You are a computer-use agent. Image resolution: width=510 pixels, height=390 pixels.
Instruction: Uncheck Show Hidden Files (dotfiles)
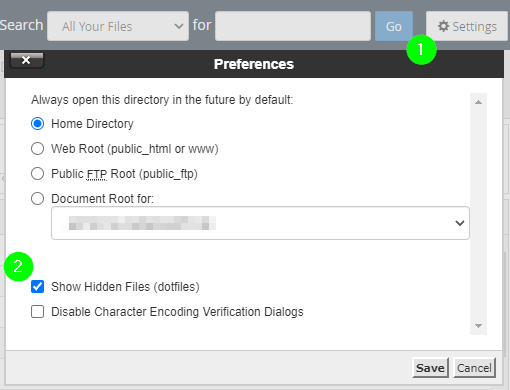coord(37,287)
